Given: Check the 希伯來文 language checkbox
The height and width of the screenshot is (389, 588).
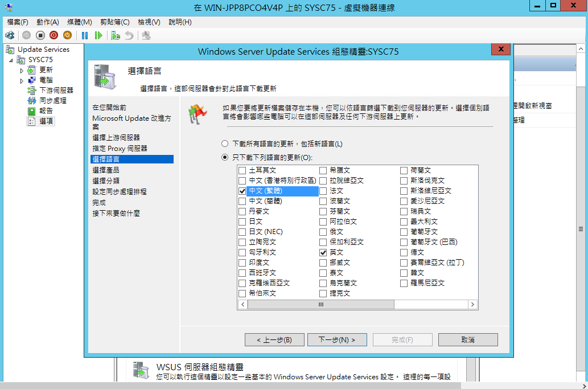Looking at the screenshot, I should pyautogui.click(x=242, y=293).
